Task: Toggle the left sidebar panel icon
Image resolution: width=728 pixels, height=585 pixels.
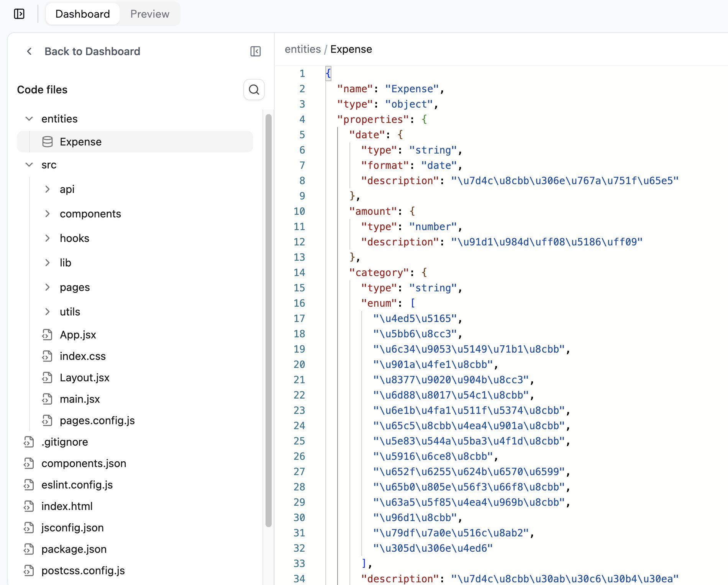Action: pyautogui.click(x=19, y=14)
